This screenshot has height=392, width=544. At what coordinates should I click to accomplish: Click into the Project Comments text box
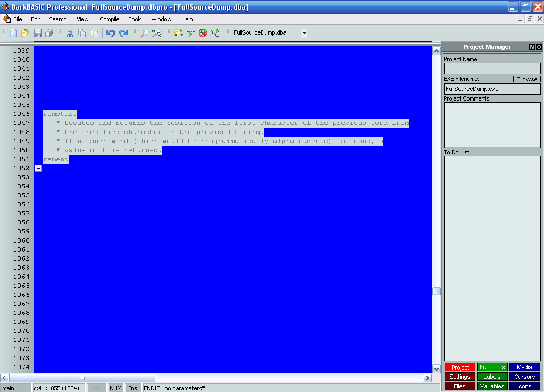pos(492,125)
